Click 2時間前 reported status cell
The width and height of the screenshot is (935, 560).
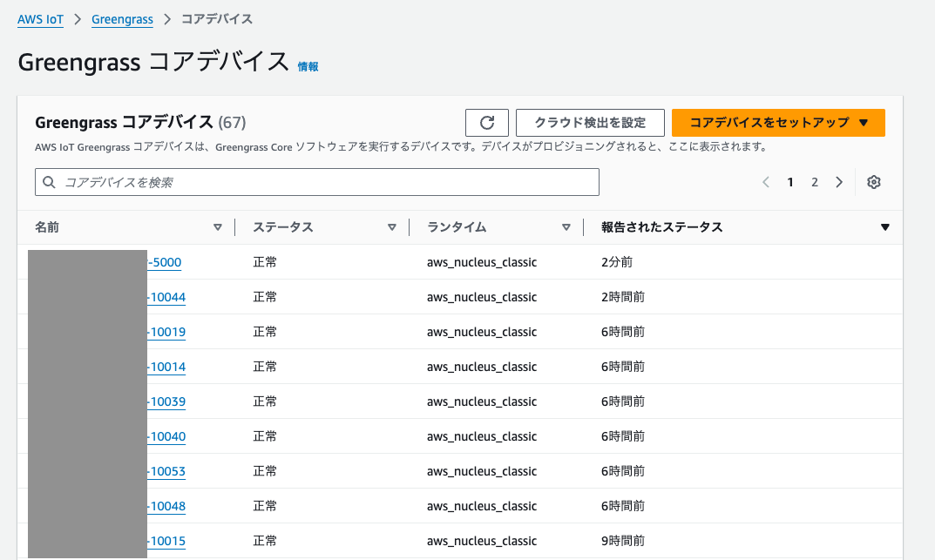click(622, 297)
